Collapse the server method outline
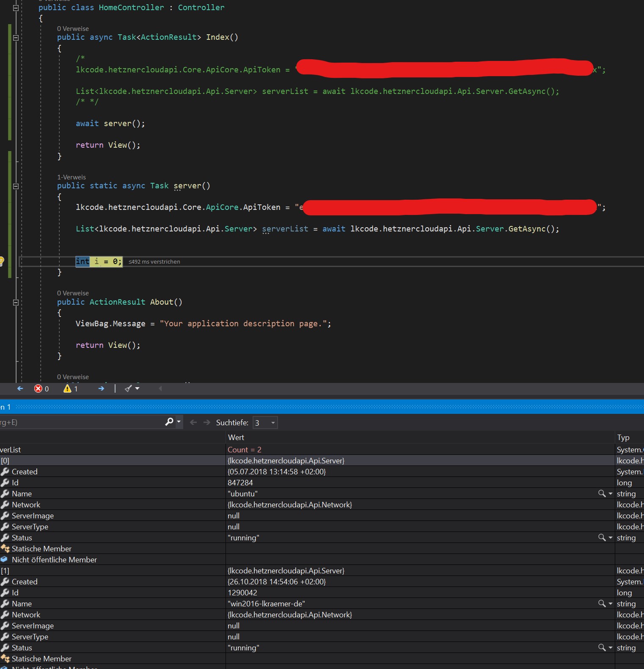644x669 pixels. [x=16, y=186]
